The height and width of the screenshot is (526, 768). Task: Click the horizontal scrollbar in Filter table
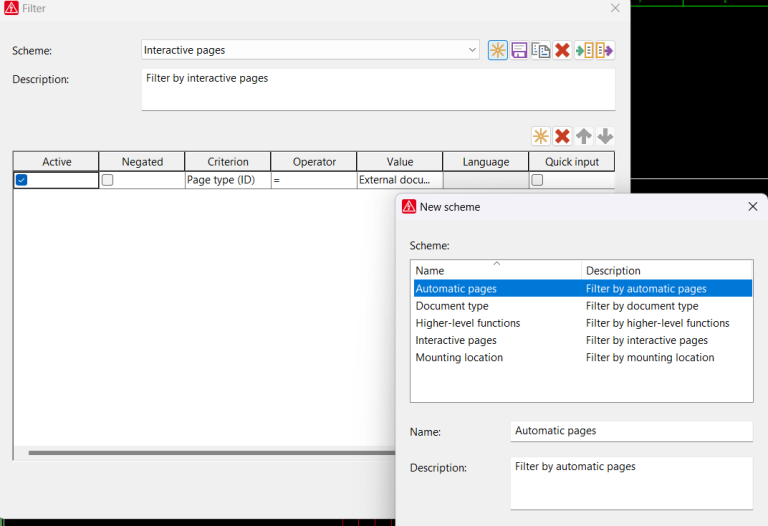212,453
